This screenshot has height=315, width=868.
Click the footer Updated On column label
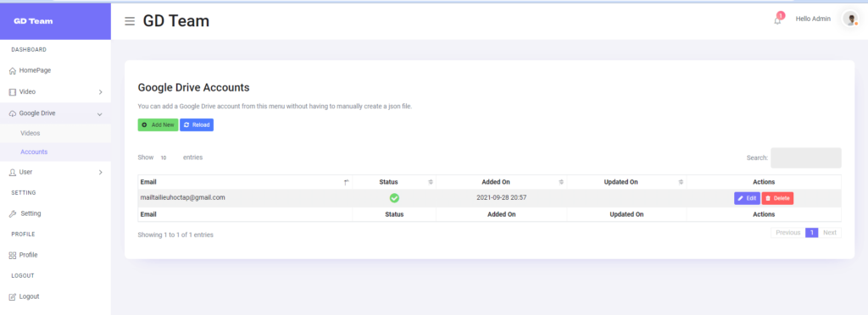pyautogui.click(x=626, y=214)
